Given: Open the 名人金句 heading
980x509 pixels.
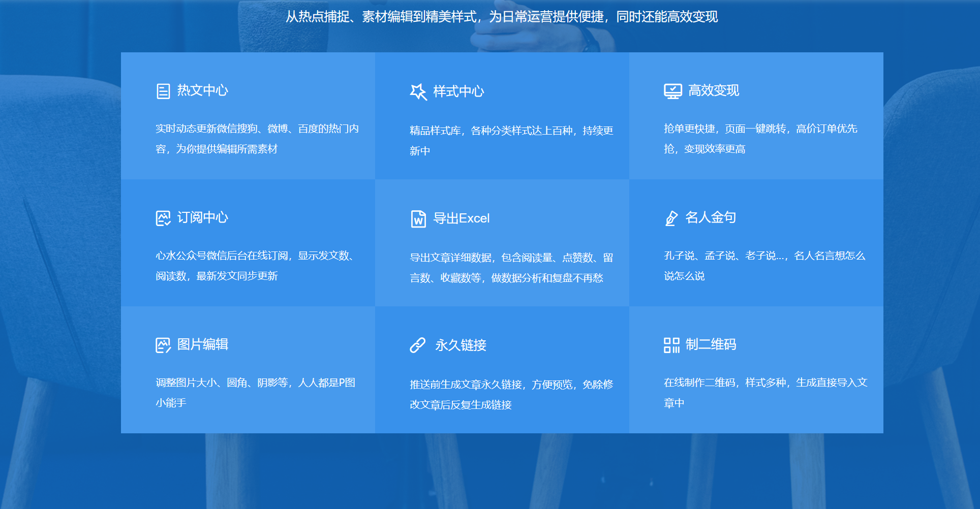Looking at the screenshot, I should coord(711,217).
